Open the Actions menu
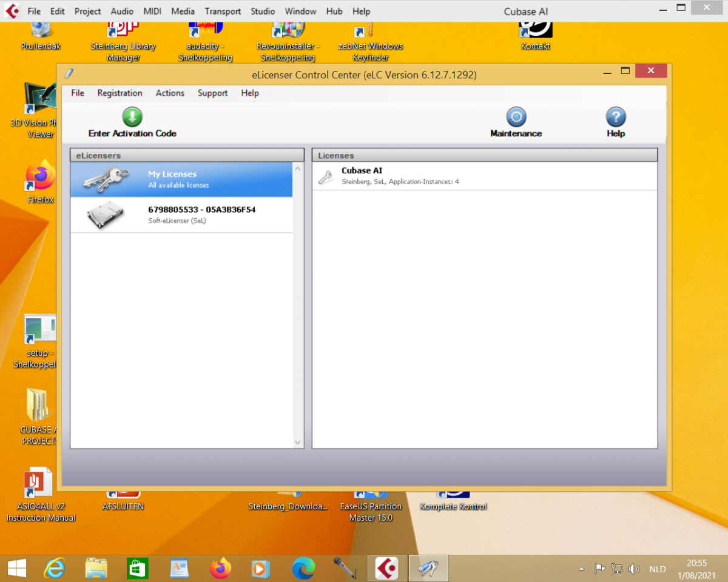 170,93
